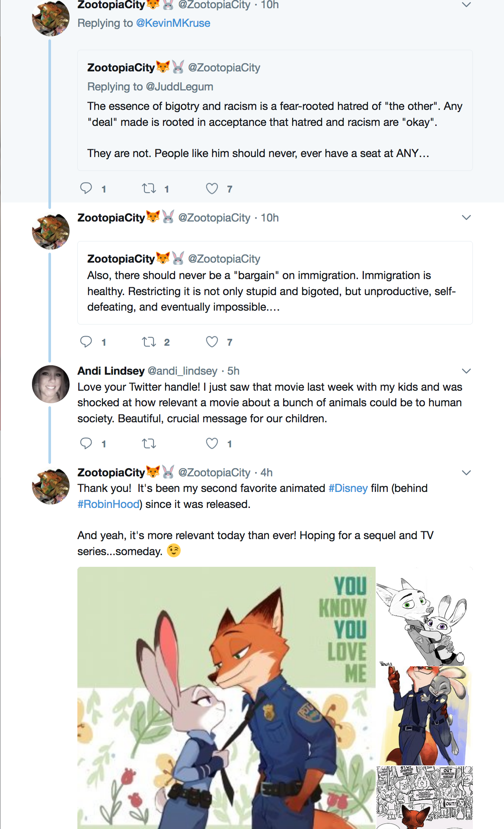Like the immigration bargain quote tweet

212,342
